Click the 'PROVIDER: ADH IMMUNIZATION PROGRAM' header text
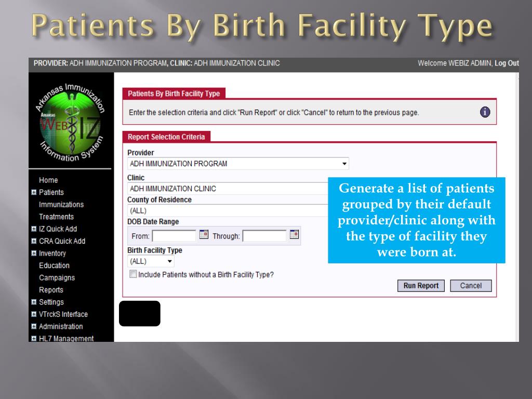This screenshot has width=532, height=399. coord(100,63)
